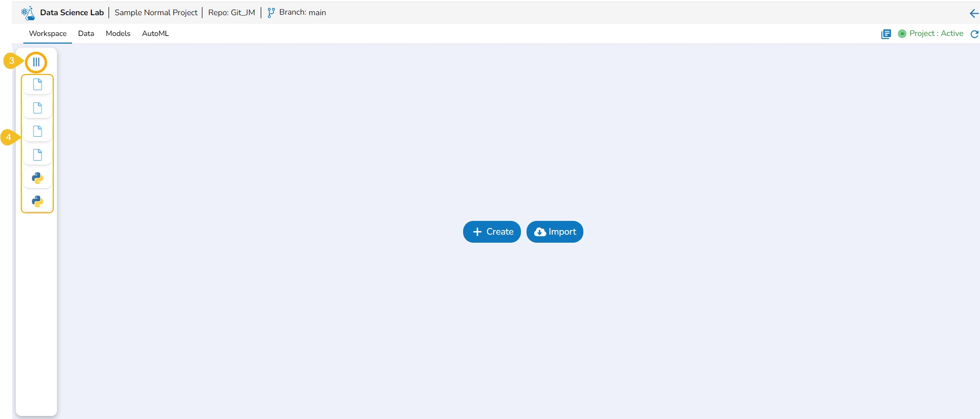The height and width of the screenshot is (419, 980).
Task: Click the Branch: main label
Action: pos(302,13)
